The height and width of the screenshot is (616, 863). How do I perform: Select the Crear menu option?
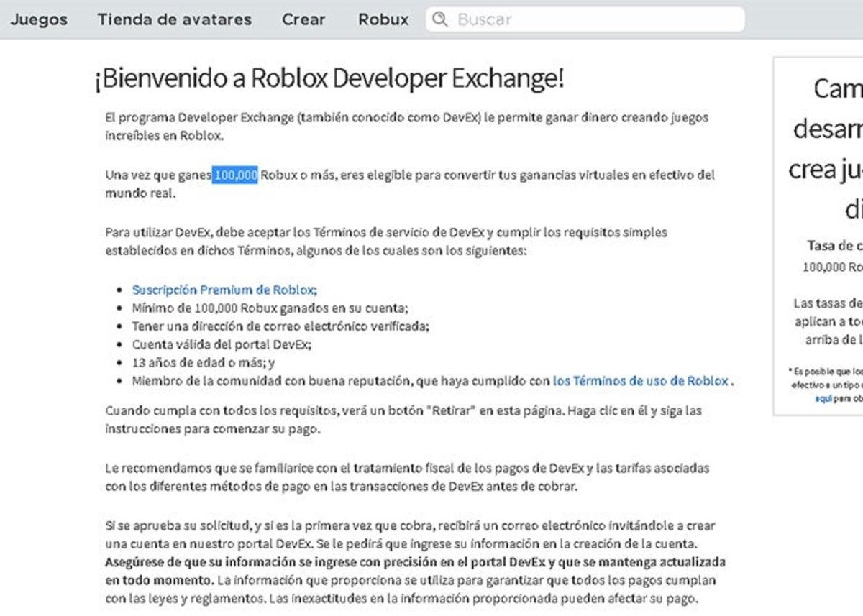click(x=303, y=19)
